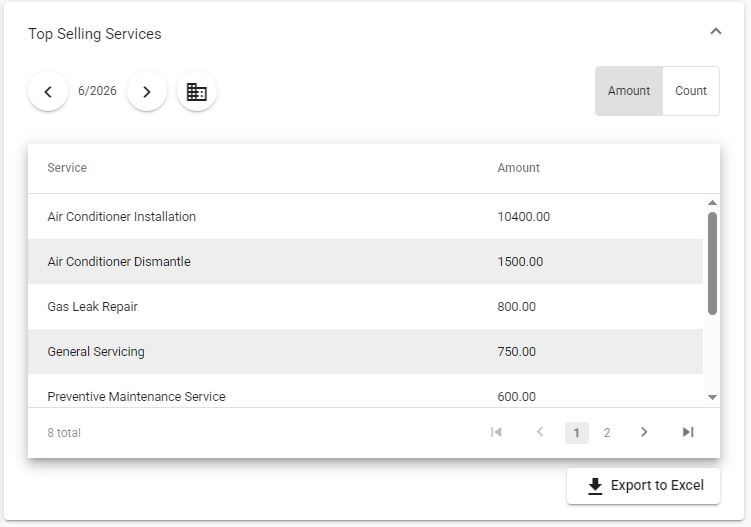Click the Export to Excel button
751x527 pixels.
(x=643, y=486)
